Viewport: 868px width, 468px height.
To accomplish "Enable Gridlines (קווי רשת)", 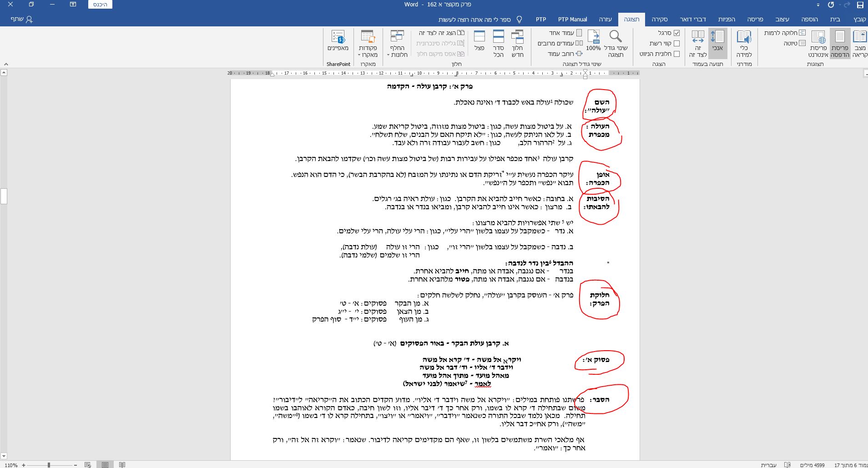I will click(x=676, y=43).
